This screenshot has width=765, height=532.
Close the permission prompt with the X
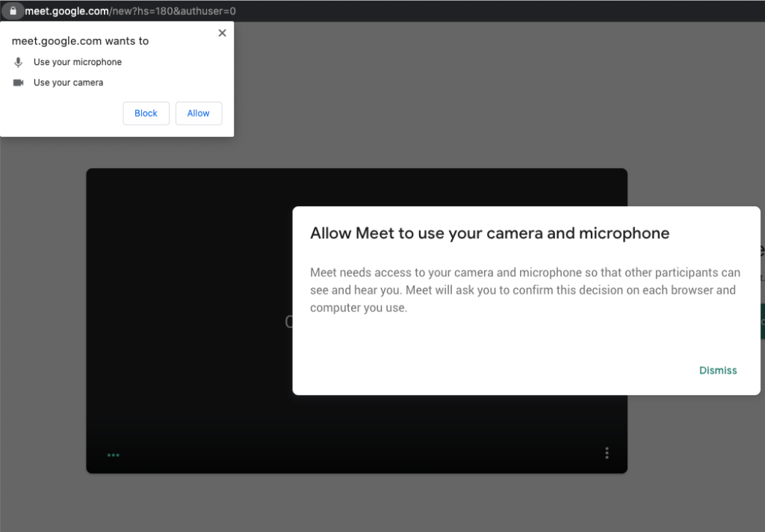222,33
